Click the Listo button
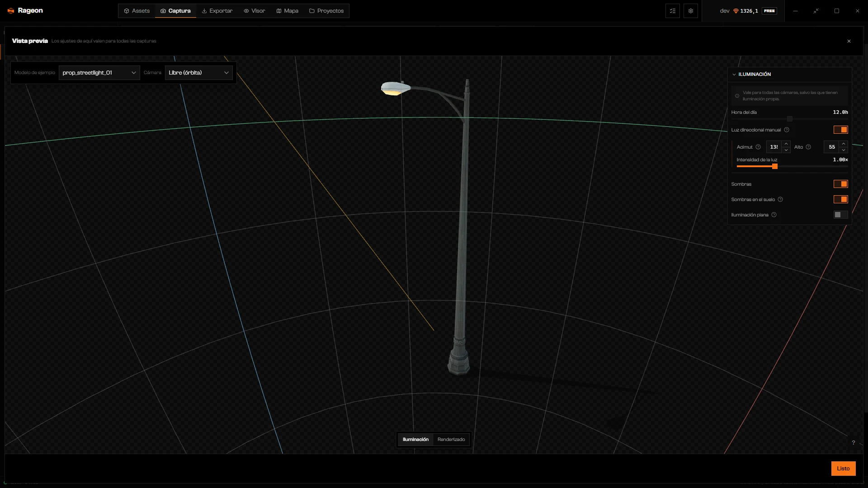 point(844,469)
